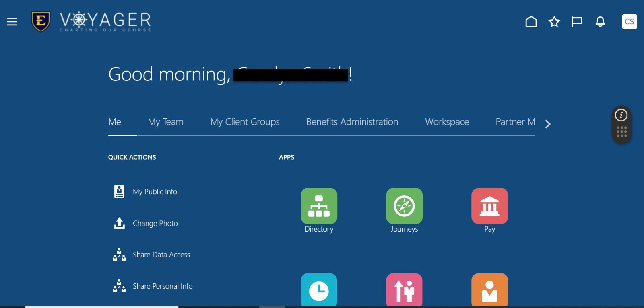Viewport: 644px width, 308px height.
Task: Open Favorites star icon
Action: pyautogui.click(x=554, y=22)
